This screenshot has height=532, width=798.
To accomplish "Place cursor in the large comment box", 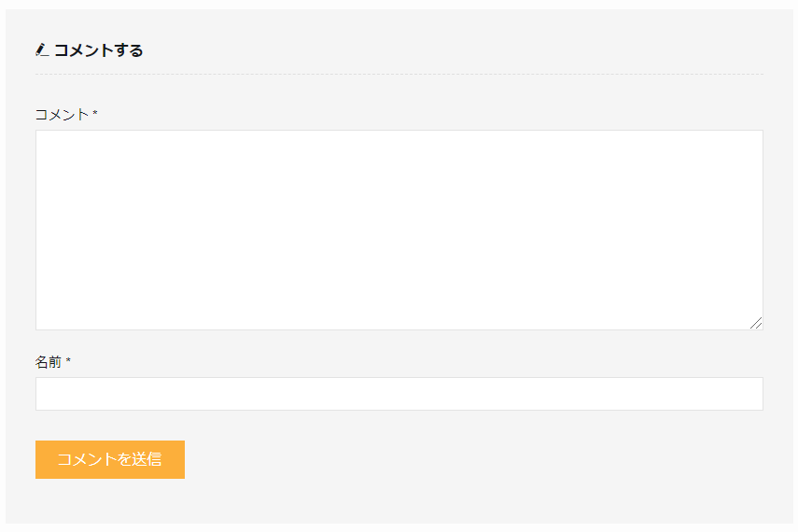I will tap(399, 230).
